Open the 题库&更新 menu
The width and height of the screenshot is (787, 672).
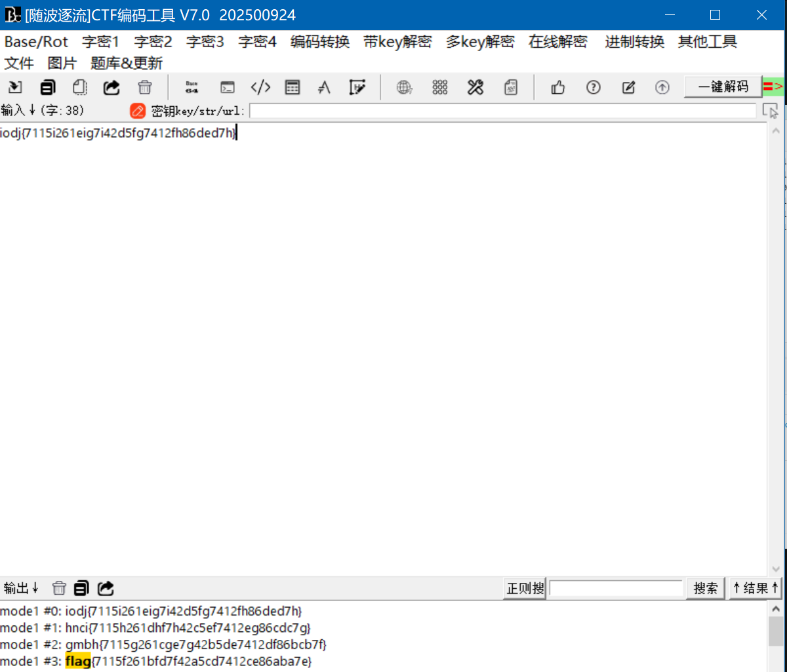point(127,64)
